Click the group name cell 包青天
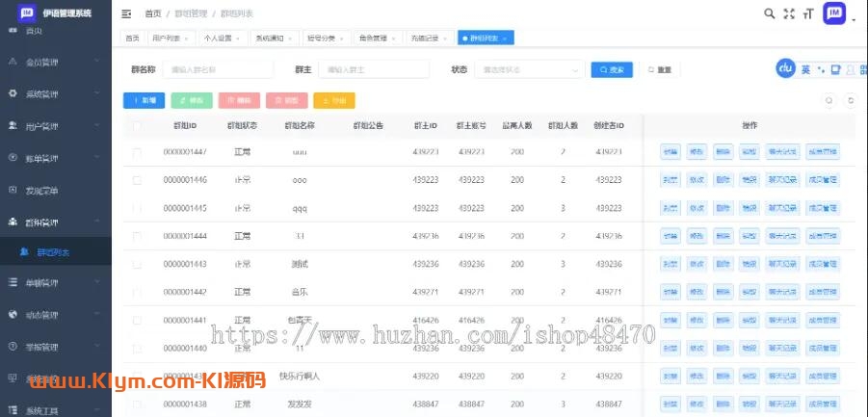This screenshot has height=417, width=868. point(299,320)
